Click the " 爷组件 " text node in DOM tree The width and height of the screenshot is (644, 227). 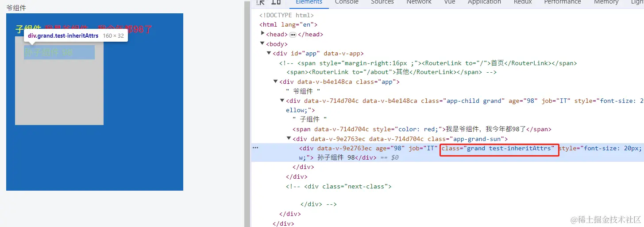click(303, 91)
